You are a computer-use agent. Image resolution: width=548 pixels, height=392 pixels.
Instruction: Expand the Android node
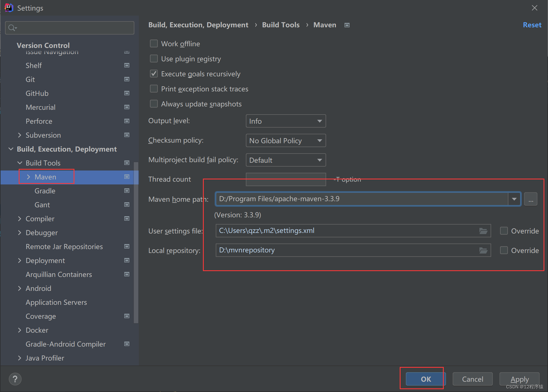click(20, 288)
